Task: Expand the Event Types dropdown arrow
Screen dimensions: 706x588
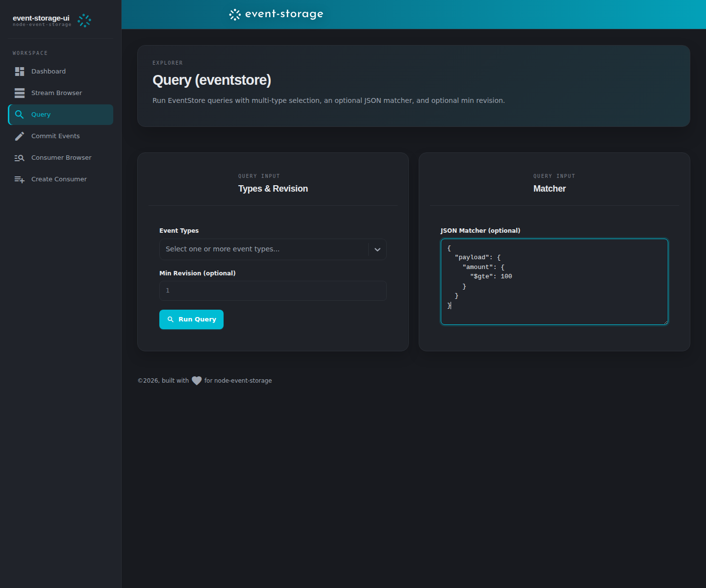Action: [x=378, y=249]
